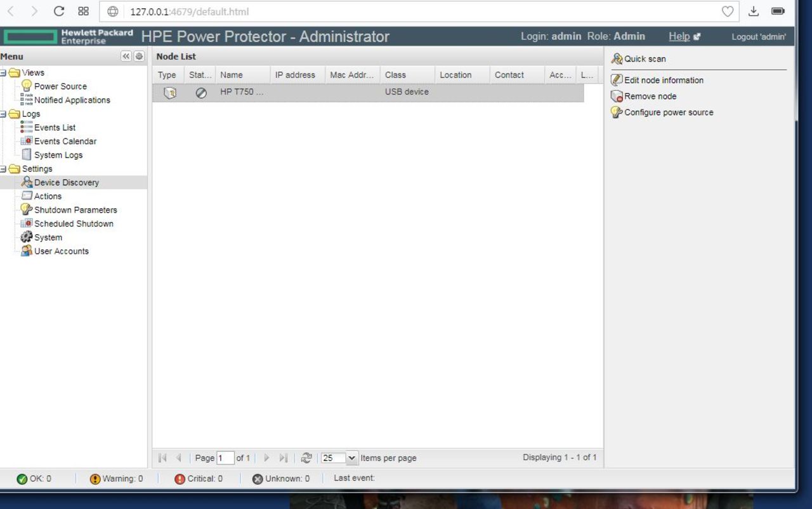Sort by IP address column header
812x509 pixels.
pyautogui.click(x=298, y=75)
